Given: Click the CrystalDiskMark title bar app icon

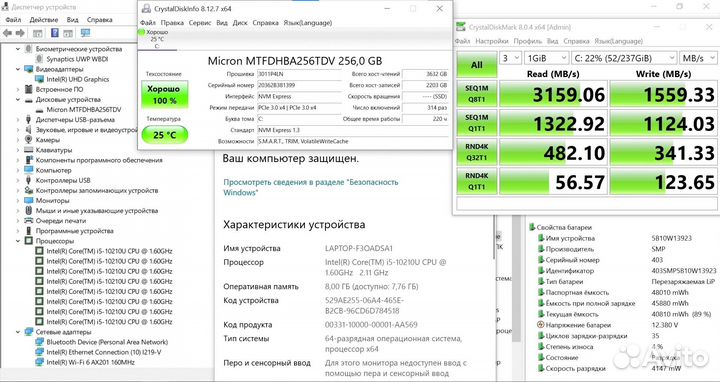Looking at the screenshot, I should click(461, 27).
